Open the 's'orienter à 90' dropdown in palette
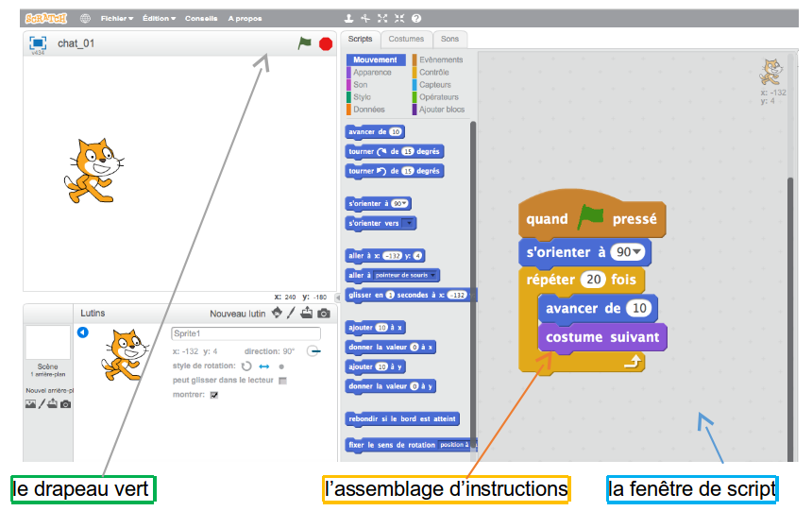Image resolution: width=812 pixels, height=511 pixels. tap(406, 203)
